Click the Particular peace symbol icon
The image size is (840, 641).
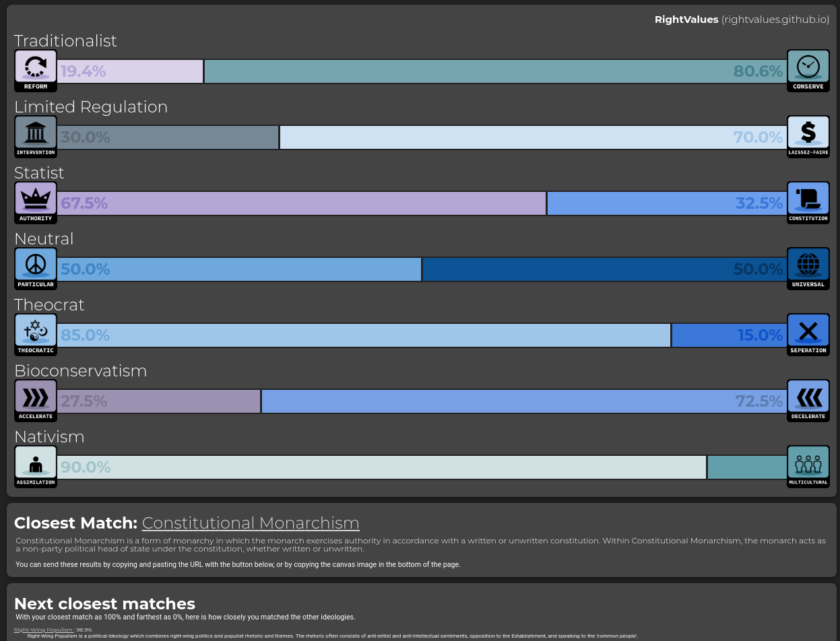tap(35, 265)
